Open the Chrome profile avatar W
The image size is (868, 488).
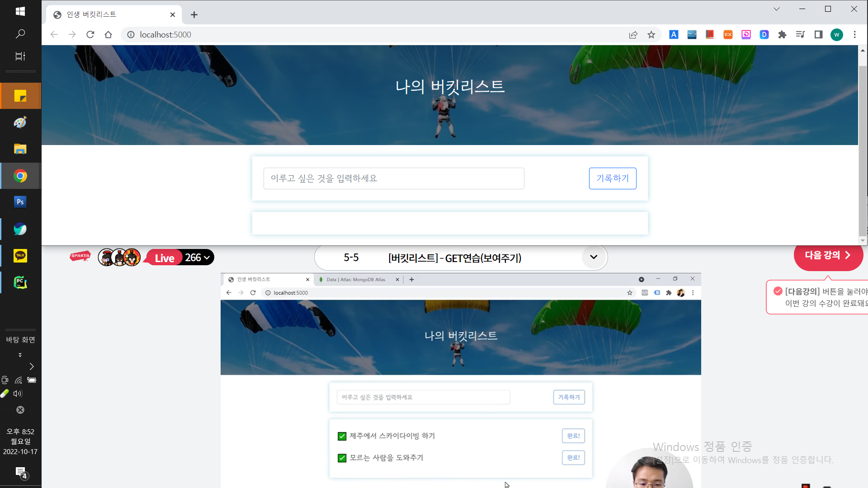pyautogui.click(x=837, y=35)
